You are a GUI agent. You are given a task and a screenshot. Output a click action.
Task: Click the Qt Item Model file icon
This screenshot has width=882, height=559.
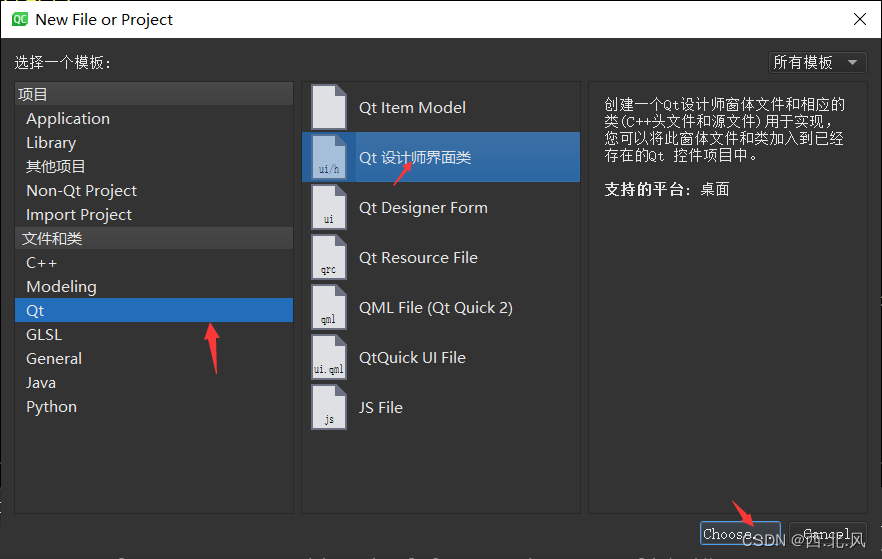(x=329, y=107)
